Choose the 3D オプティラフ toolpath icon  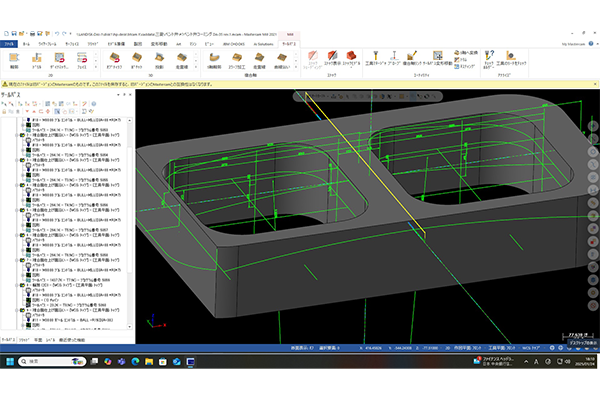click(x=114, y=60)
